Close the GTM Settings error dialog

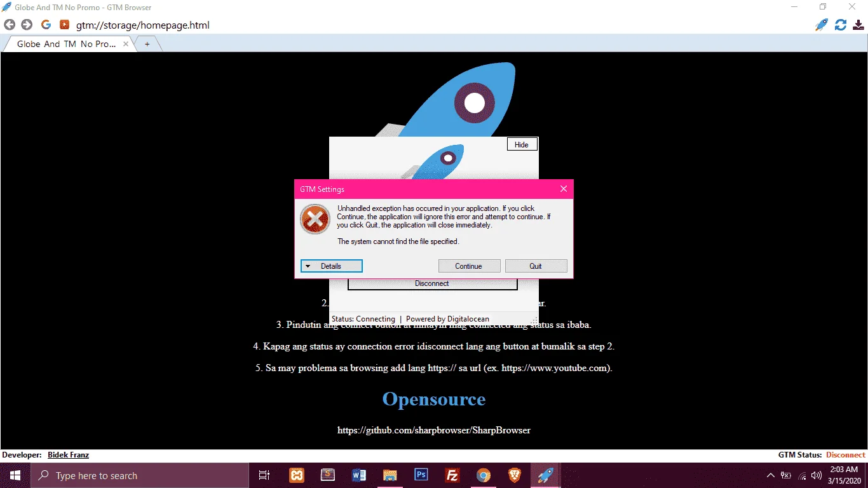tap(563, 189)
